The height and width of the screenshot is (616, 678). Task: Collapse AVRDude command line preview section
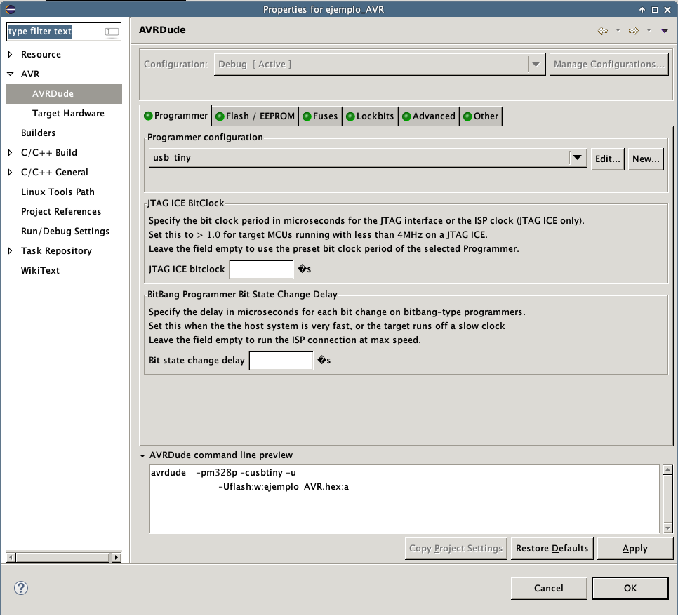(x=142, y=456)
